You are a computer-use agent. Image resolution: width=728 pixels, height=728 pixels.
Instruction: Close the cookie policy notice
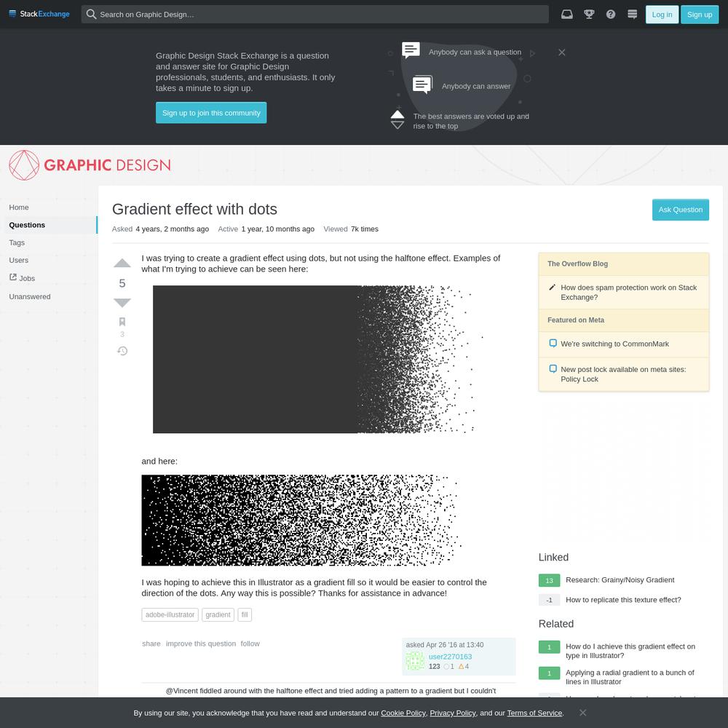click(x=582, y=712)
